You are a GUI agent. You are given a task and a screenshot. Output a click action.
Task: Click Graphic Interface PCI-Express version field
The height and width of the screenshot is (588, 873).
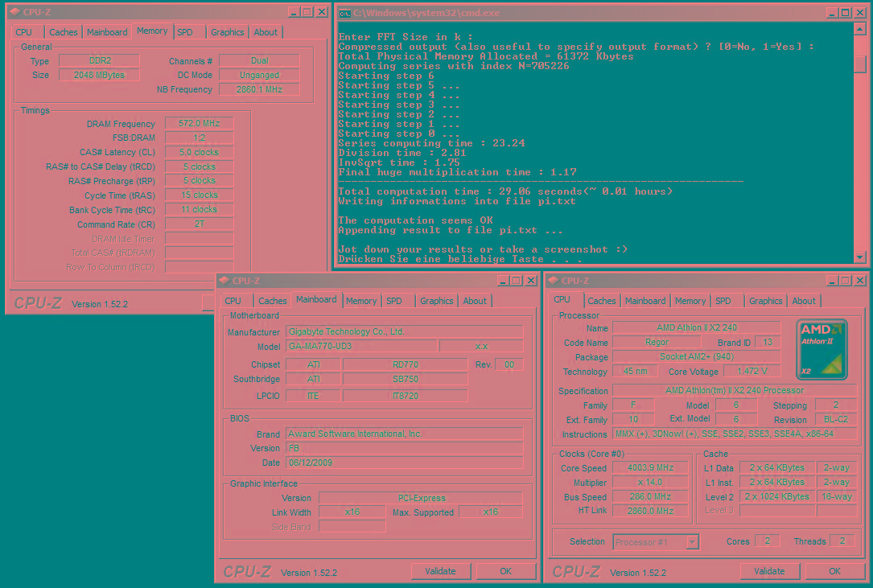(421, 498)
